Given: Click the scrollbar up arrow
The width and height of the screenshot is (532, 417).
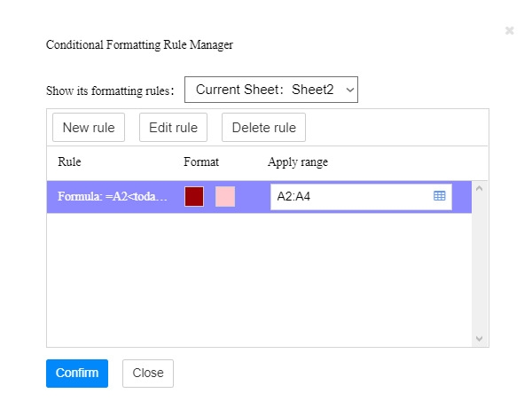Looking at the screenshot, I should coord(480,188).
